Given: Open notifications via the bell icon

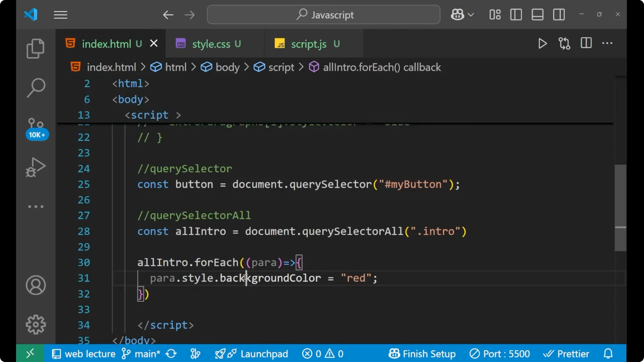Looking at the screenshot, I should (x=608, y=353).
